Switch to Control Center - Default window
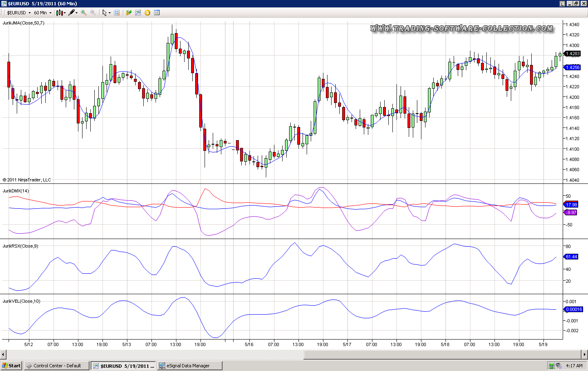588x371 pixels. pyautogui.click(x=57, y=366)
